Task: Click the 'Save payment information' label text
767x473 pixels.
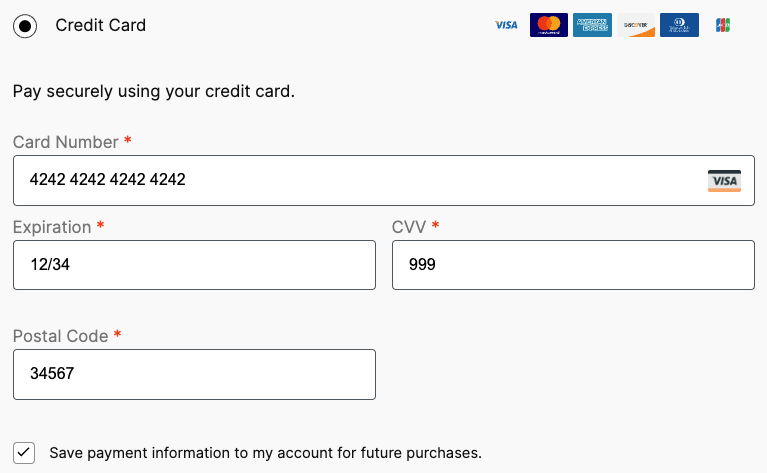Action: pyautogui.click(x=265, y=453)
